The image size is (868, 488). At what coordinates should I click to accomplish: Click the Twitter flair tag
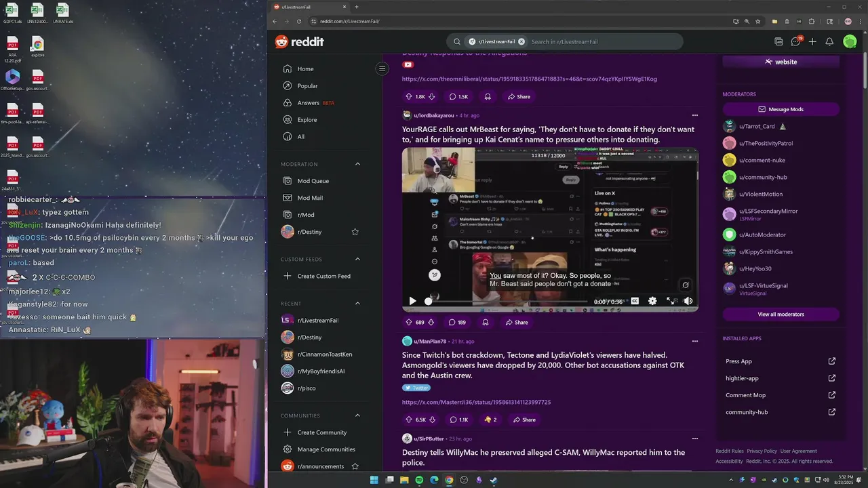click(x=416, y=388)
